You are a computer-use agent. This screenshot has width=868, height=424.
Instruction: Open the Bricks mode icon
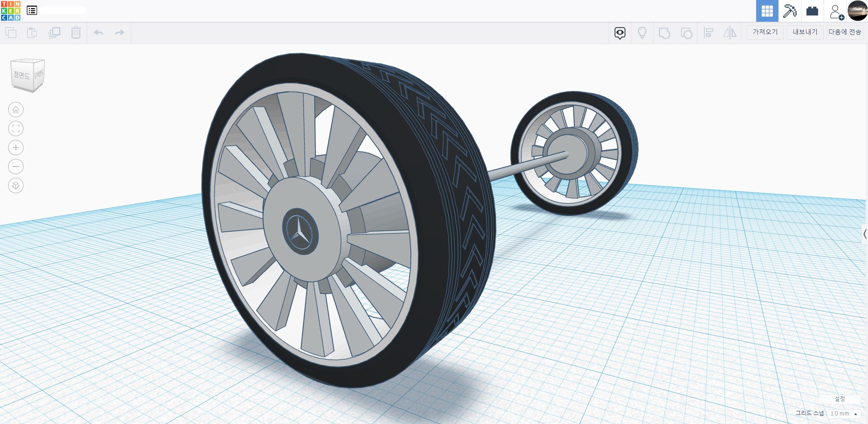pyautogui.click(x=812, y=11)
